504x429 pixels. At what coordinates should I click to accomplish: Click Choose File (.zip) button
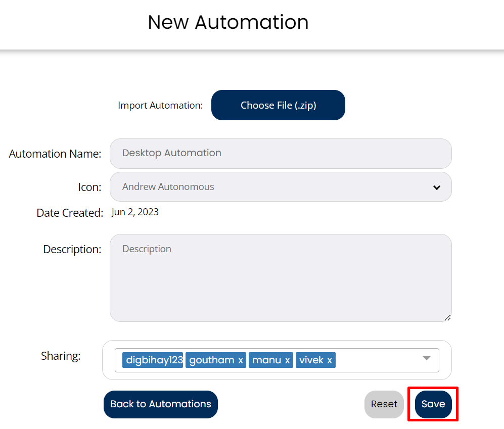coord(278,105)
